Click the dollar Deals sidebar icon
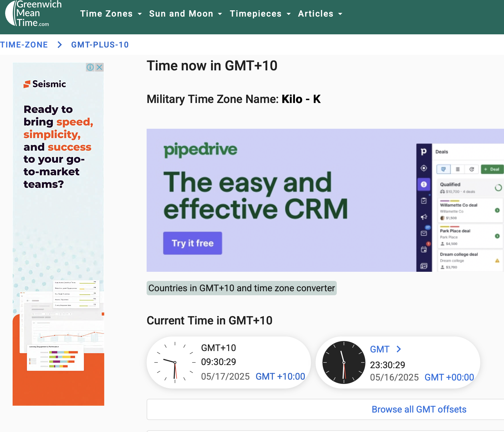Screen dimensions: 504x432 click(x=424, y=184)
